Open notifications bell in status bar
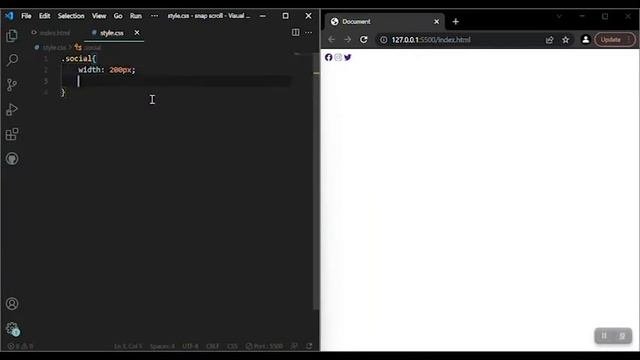 [309, 346]
